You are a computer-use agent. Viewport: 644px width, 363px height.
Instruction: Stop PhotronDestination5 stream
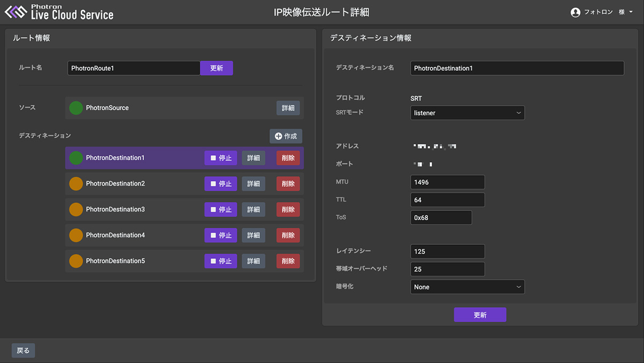point(221,261)
